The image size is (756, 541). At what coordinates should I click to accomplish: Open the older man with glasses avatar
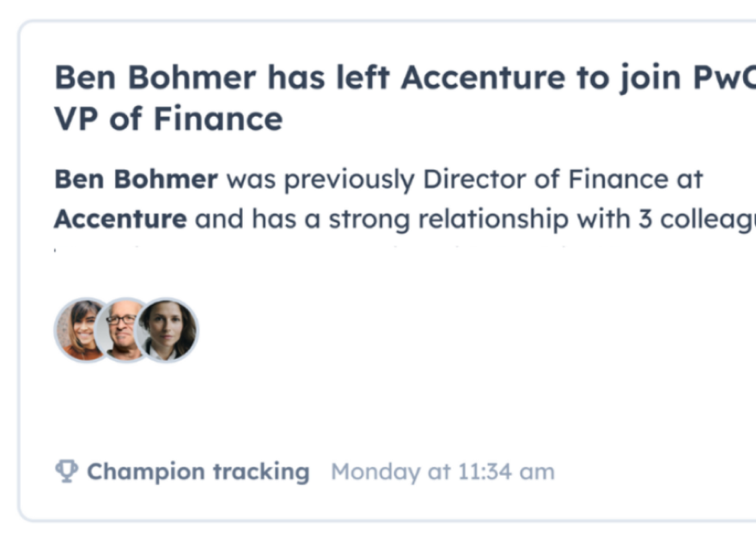(x=121, y=329)
